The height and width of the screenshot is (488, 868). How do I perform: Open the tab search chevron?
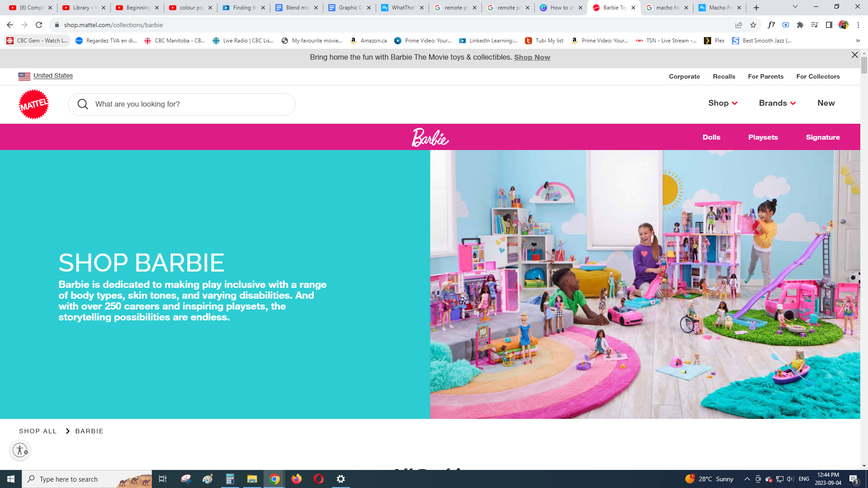(x=795, y=7)
